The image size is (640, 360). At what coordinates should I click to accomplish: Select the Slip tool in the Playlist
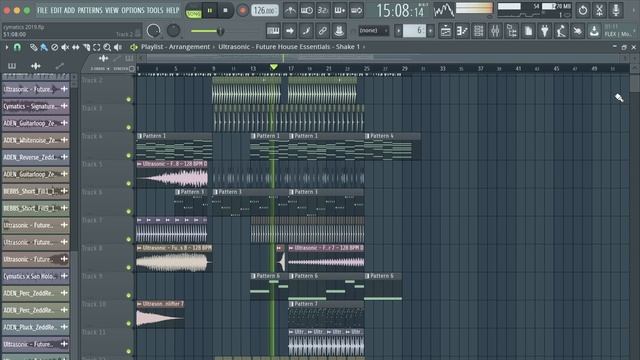76,47
